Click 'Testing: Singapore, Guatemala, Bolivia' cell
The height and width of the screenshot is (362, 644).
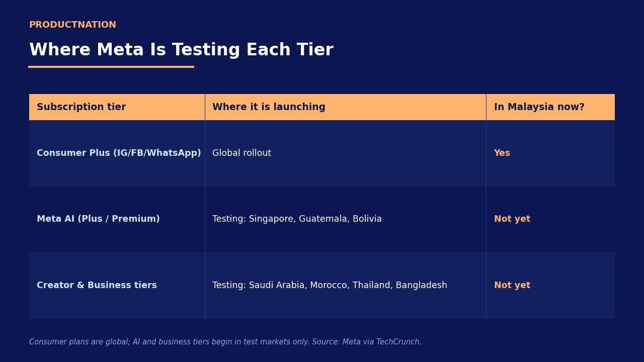[346, 219]
